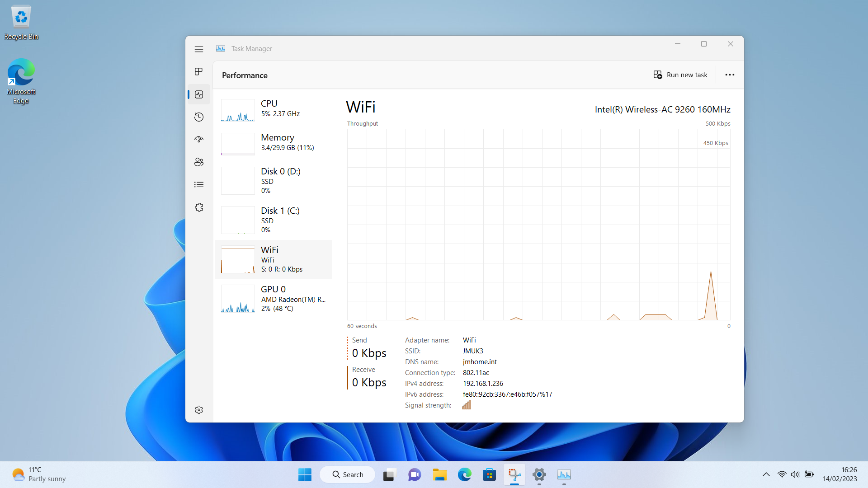Click the CPU mini graph thumbnail
Viewport: 868px width, 488px height.
coord(238,110)
